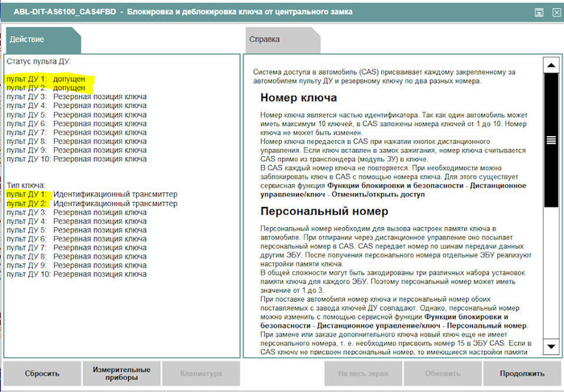Click the disabled Клавиатура button

201,373
